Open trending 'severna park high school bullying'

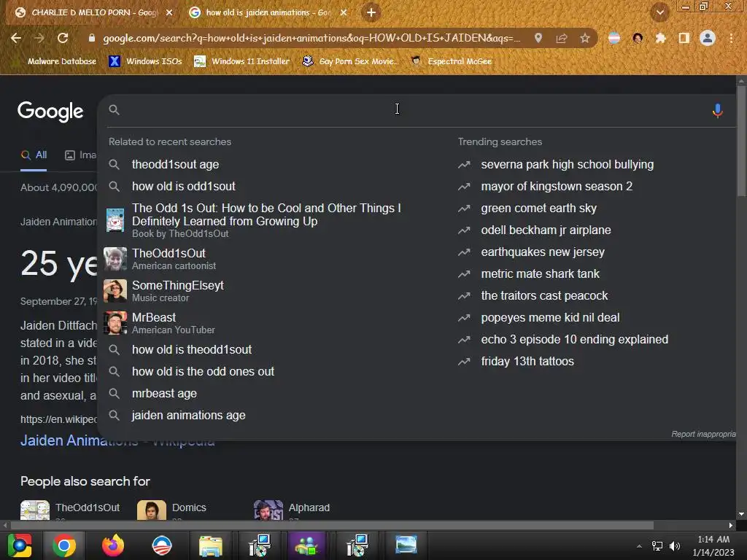coord(567,165)
